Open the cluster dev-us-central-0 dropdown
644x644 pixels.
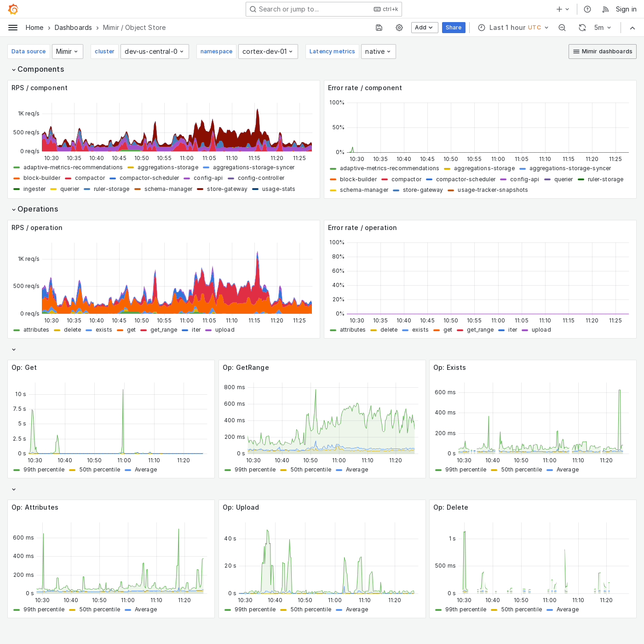point(155,52)
